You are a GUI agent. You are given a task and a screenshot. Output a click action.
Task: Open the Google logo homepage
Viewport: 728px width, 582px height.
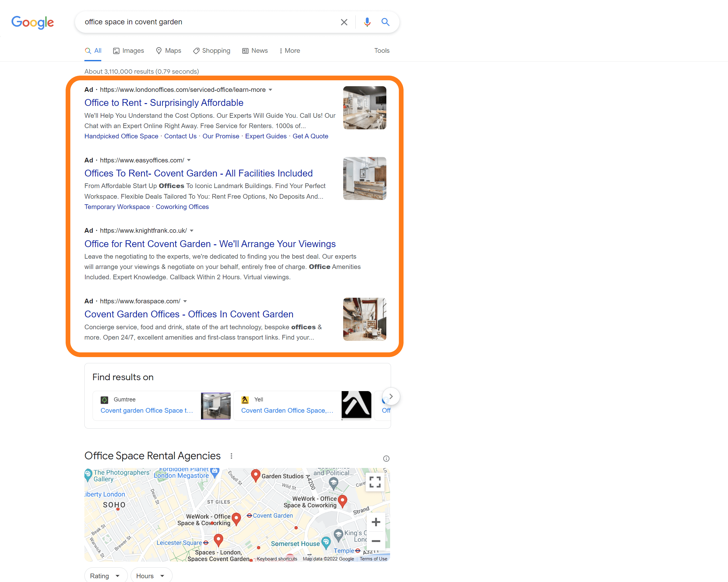[x=33, y=22]
